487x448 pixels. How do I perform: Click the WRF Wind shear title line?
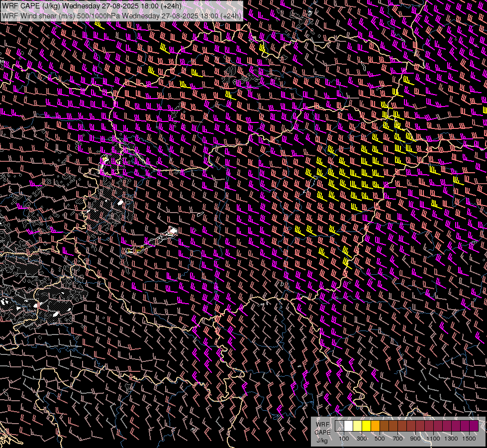coord(121,16)
